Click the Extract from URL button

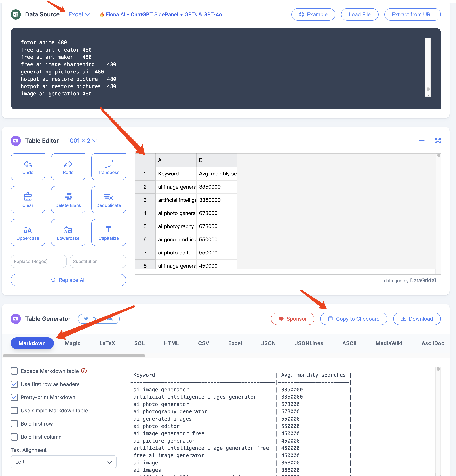[412, 15]
